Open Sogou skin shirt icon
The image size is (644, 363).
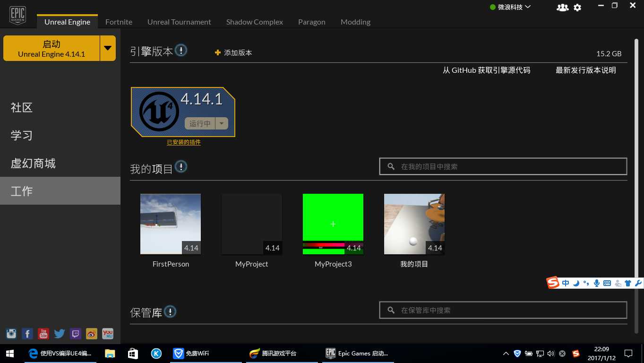click(628, 283)
